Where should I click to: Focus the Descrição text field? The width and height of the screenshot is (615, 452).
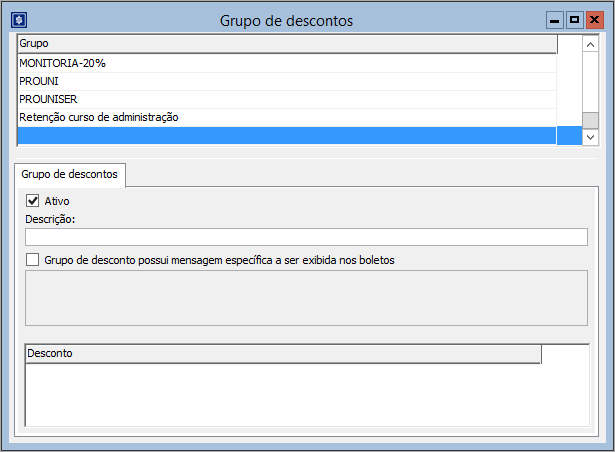(x=306, y=237)
